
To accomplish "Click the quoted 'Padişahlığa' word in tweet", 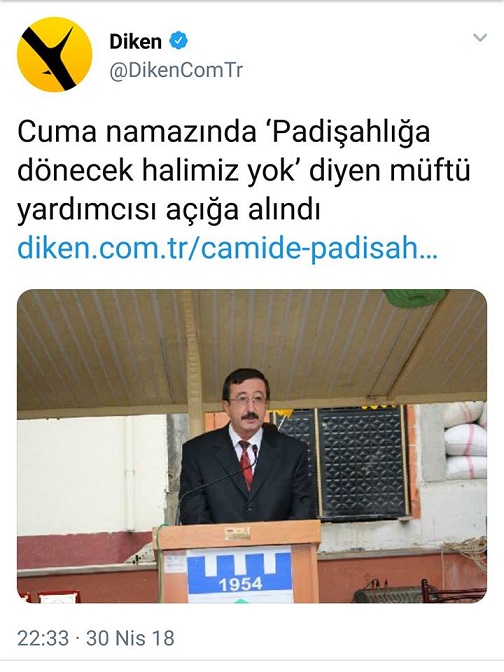I will pyautogui.click(x=348, y=134).
